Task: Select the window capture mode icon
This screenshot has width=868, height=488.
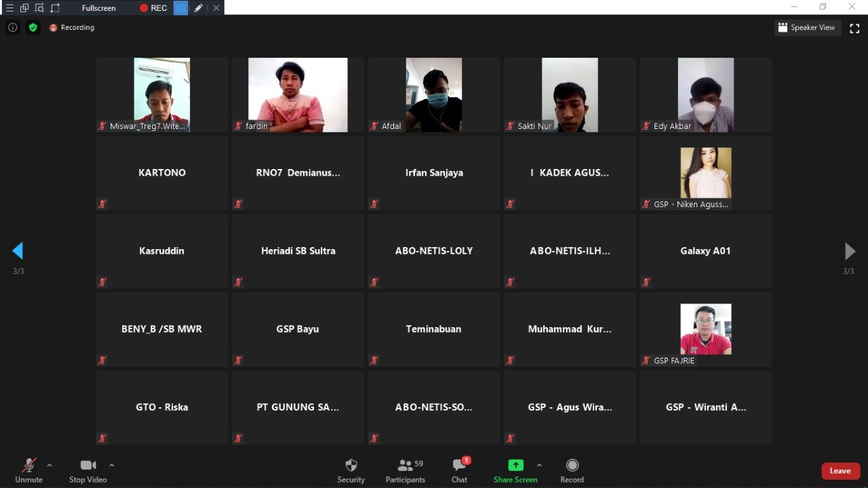Action: click(x=24, y=8)
